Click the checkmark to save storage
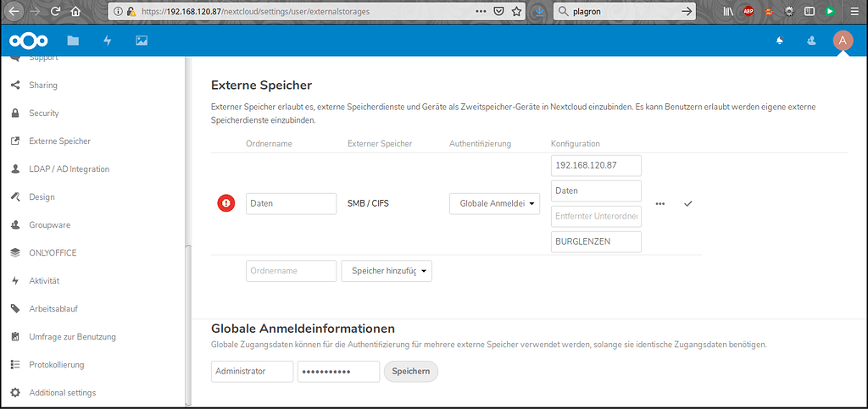The width and height of the screenshot is (868, 409). point(687,204)
